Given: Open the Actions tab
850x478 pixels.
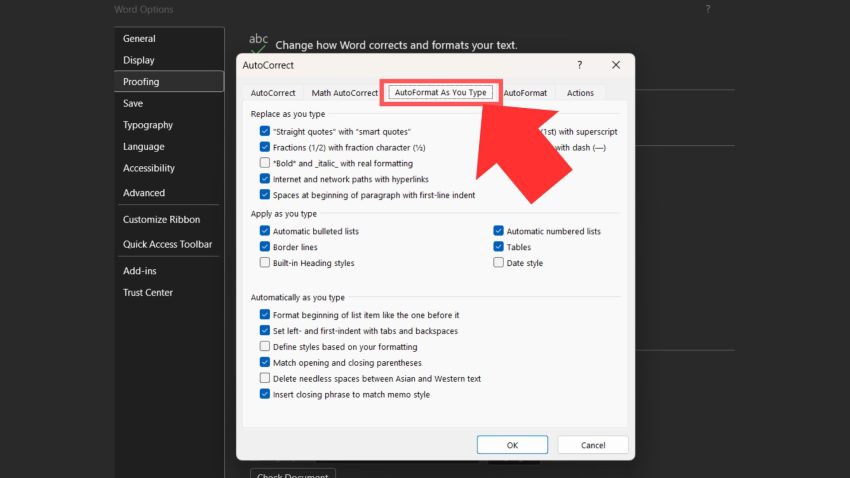Looking at the screenshot, I should 580,93.
